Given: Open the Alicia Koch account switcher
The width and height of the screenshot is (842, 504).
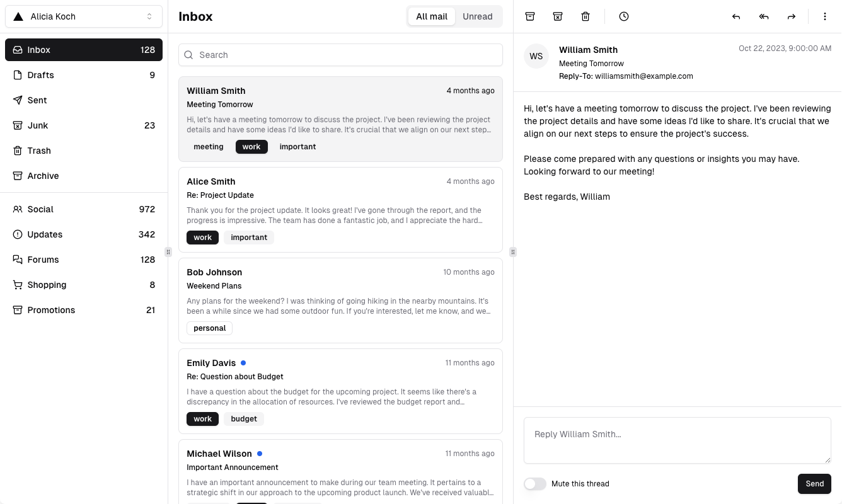Looking at the screenshot, I should (x=84, y=16).
